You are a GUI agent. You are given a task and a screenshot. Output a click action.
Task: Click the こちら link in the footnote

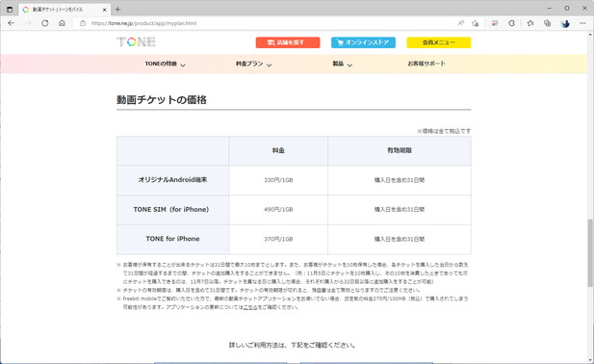pos(250,307)
